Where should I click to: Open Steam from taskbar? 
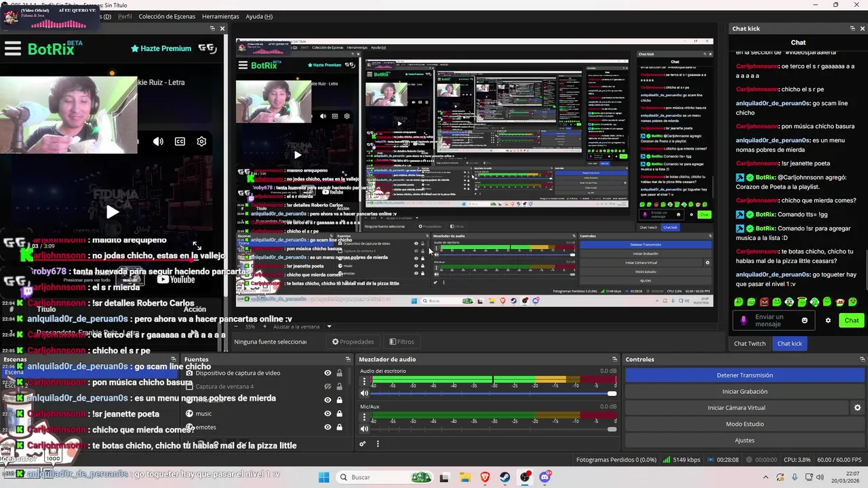click(505, 477)
